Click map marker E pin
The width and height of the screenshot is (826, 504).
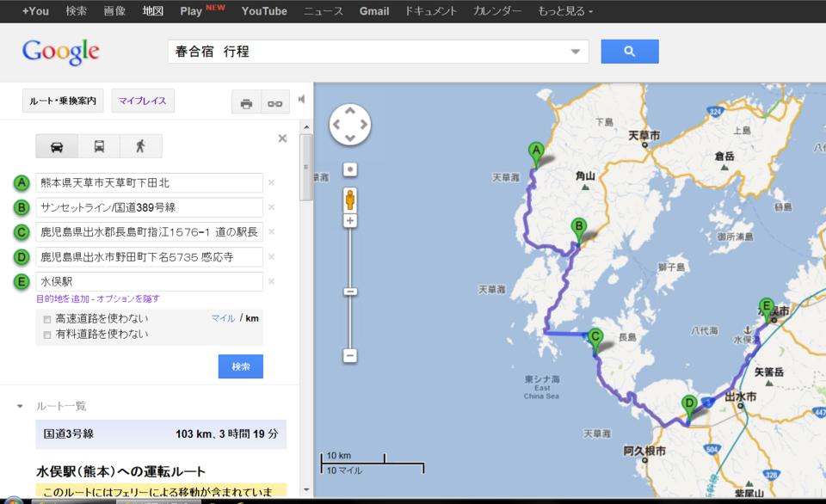pyautogui.click(x=767, y=310)
